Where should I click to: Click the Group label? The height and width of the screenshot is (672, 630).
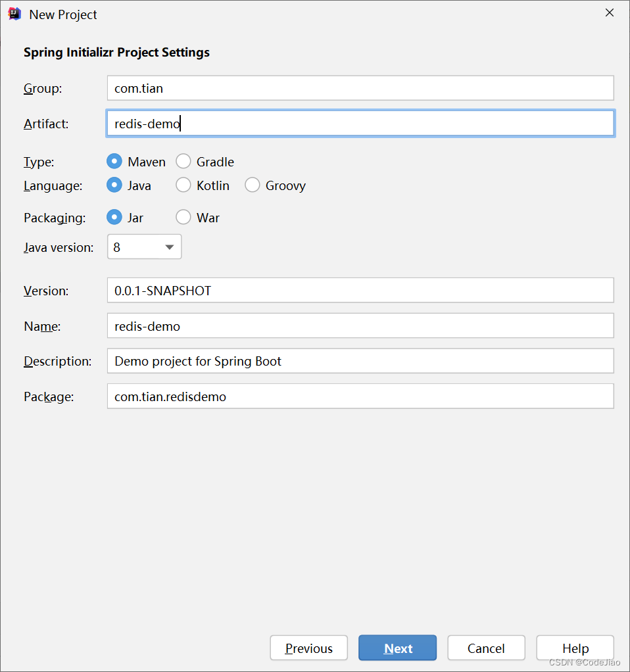[43, 88]
